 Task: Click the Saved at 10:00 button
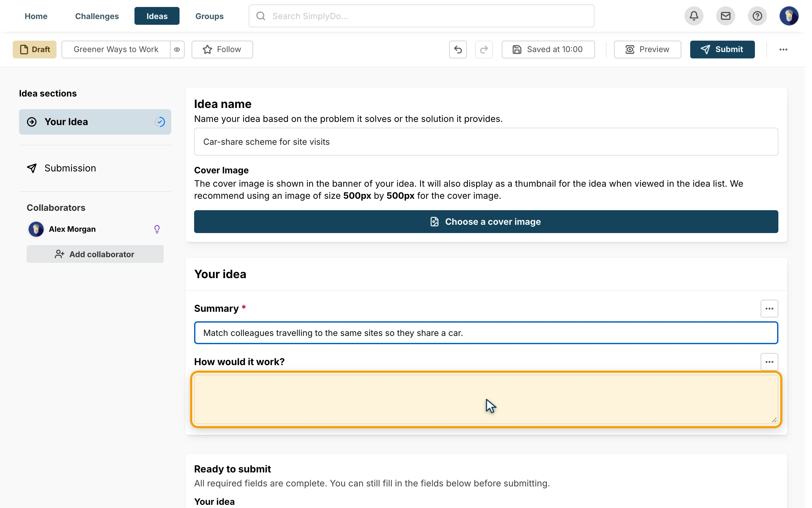coord(548,50)
